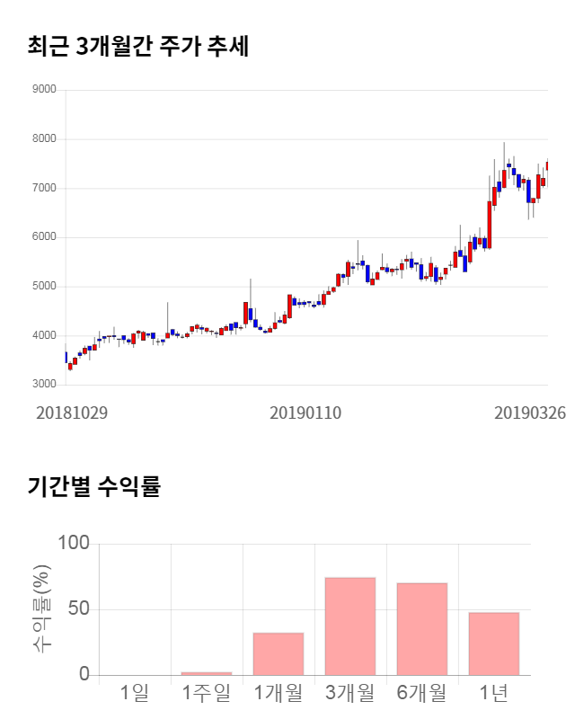Click the 최근 3개월간 주가 추세 heading
Viewport: 575px width, 728px height.
137,46
